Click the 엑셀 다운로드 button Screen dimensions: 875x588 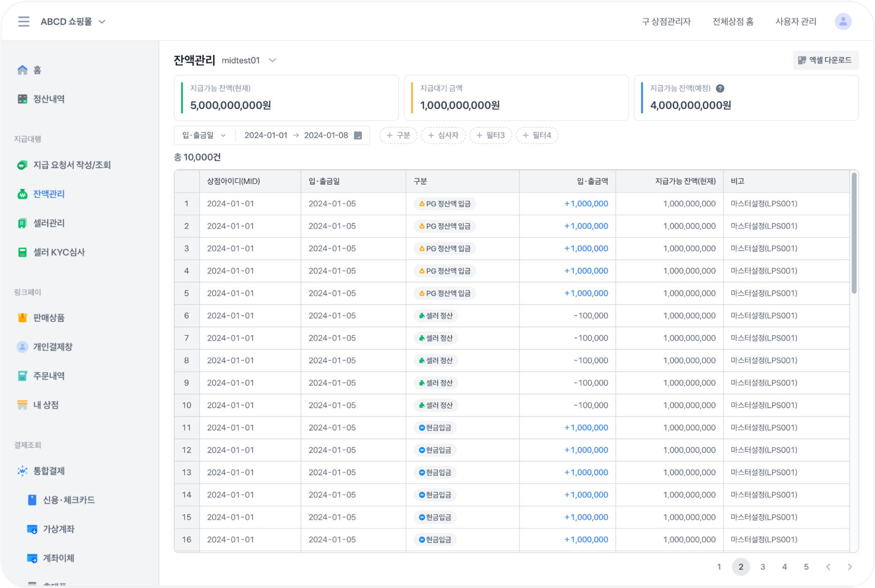[825, 60]
